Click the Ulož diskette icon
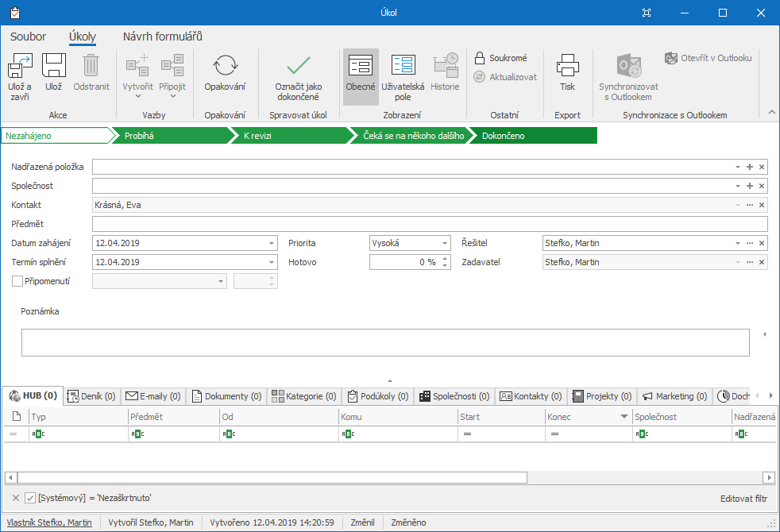 pos(53,66)
